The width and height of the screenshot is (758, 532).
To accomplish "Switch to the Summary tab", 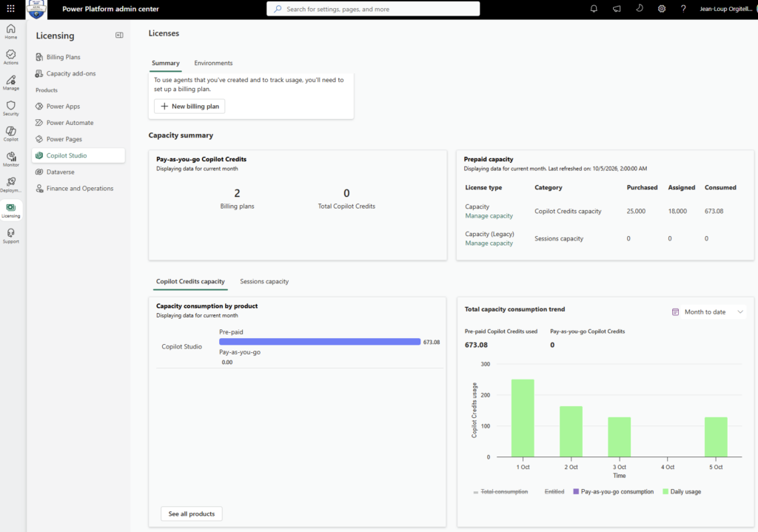I will 165,64.
